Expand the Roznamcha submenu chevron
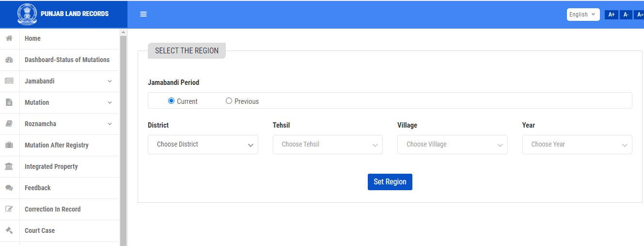 click(x=110, y=124)
